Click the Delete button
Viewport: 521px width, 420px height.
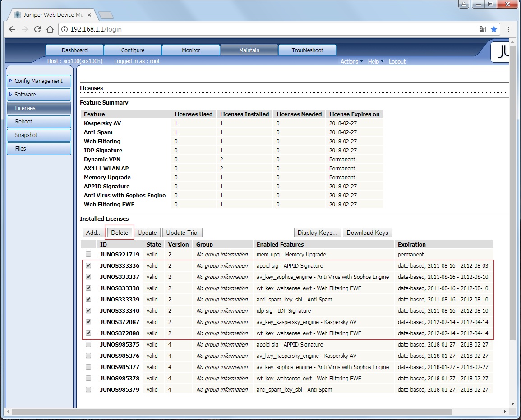(x=120, y=233)
